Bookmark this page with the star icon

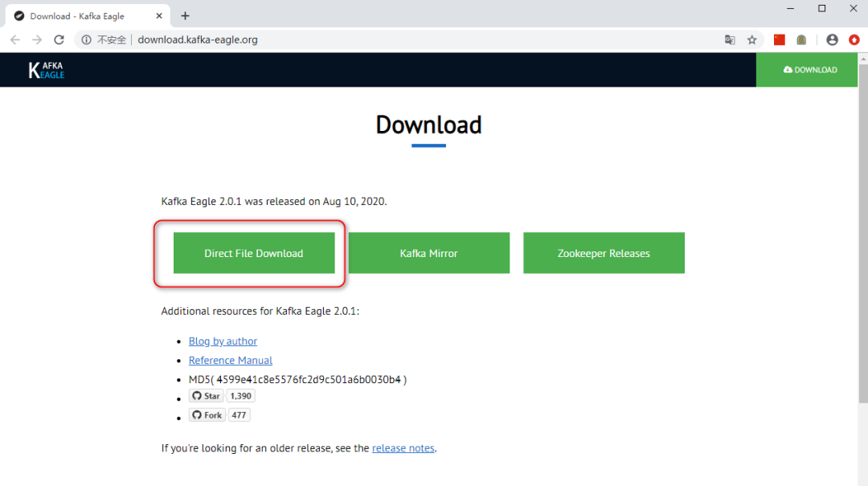(751, 40)
